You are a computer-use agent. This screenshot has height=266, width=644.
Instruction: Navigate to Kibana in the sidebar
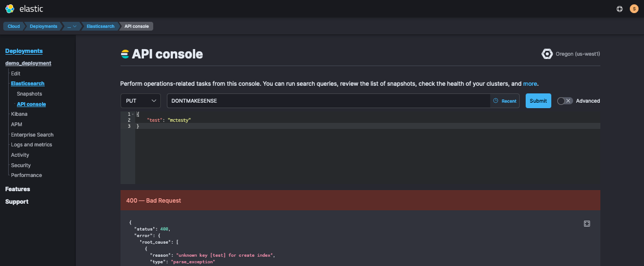pyautogui.click(x=19, y=114)
